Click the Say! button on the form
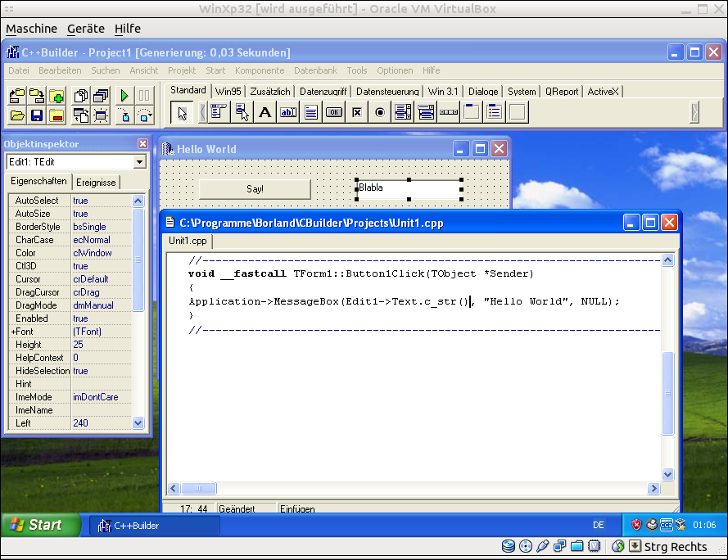Viewport: 728px width, 560px height. 255,189
